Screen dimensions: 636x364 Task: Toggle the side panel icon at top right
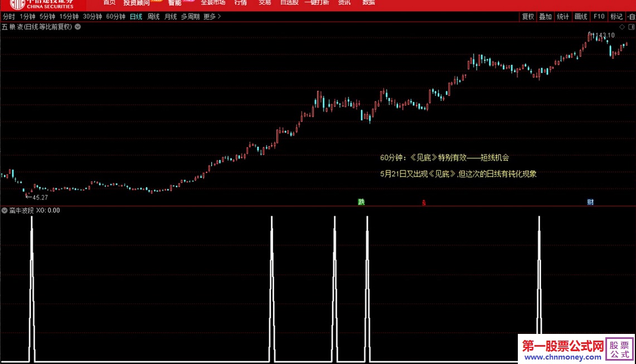(x=631, y=27)
